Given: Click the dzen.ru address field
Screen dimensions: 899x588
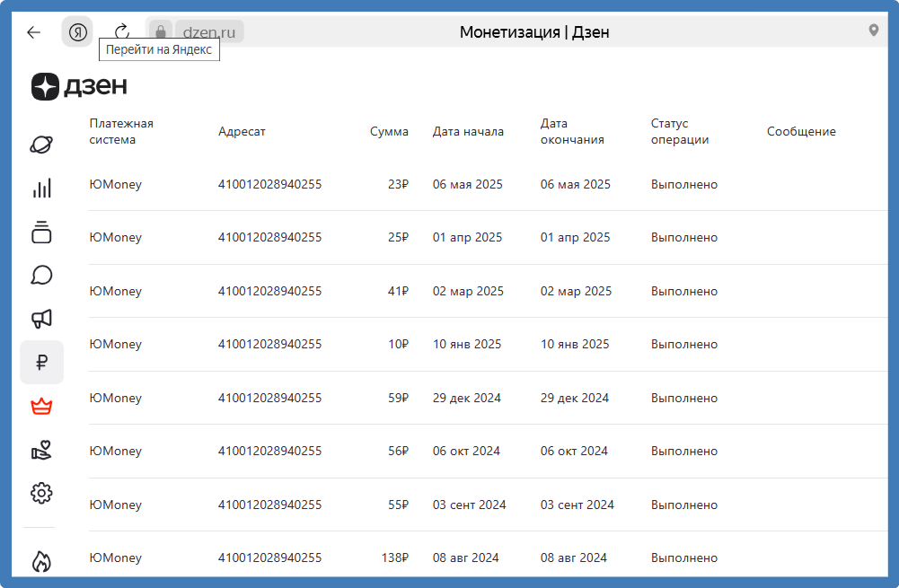Looking at the screenshot, I should (209, 32).
